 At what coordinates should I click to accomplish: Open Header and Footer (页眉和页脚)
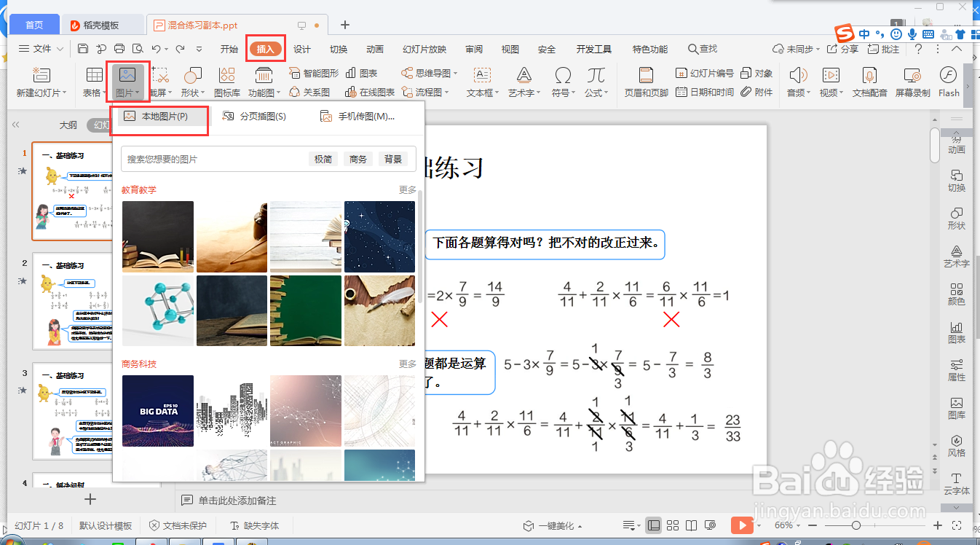[646, 81]
